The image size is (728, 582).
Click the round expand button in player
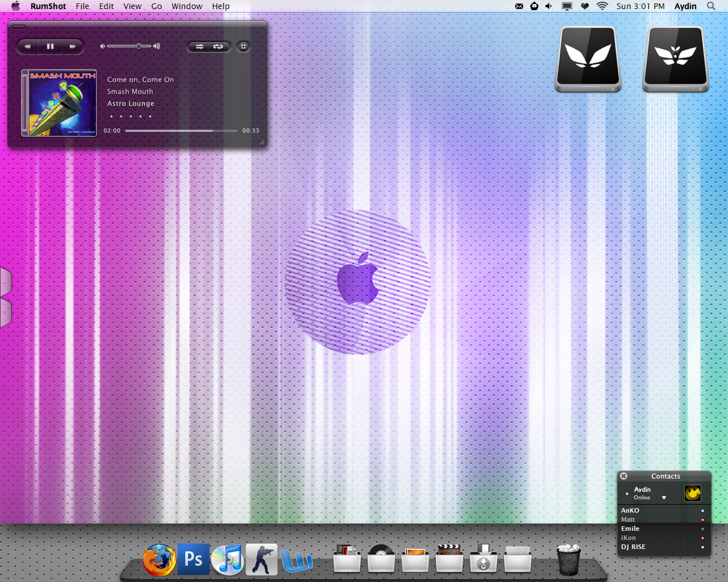243,47
